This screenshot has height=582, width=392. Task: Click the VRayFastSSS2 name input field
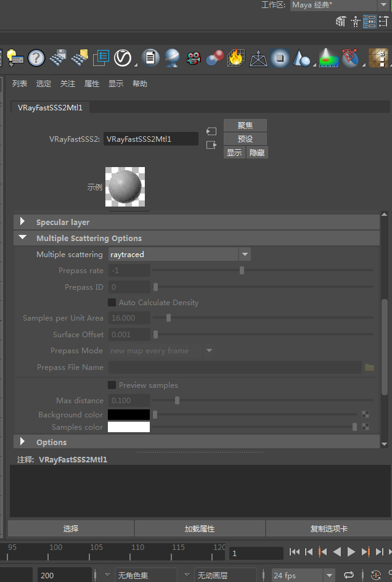coord(151,139)
